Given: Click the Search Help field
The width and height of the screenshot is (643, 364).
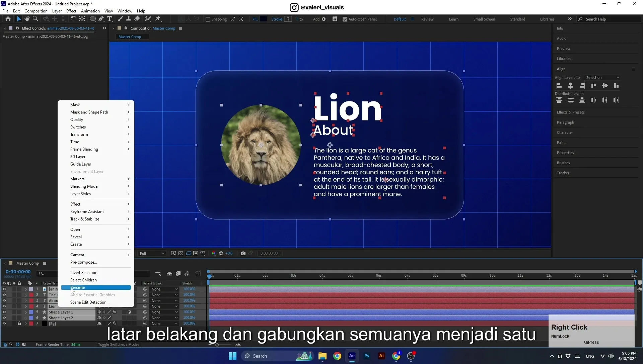Looking at the screenshot, I should coord(609,19).
